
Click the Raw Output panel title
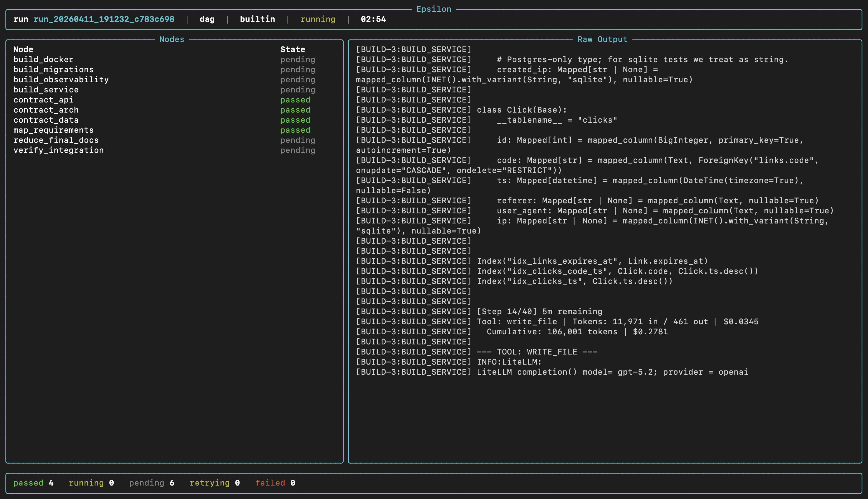click(x=603, y=39)
